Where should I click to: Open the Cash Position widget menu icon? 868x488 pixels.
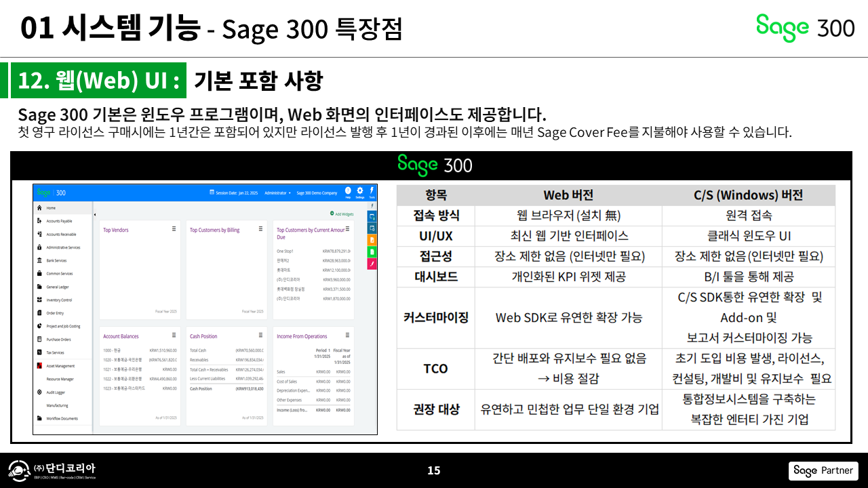[x=261, y=335]
